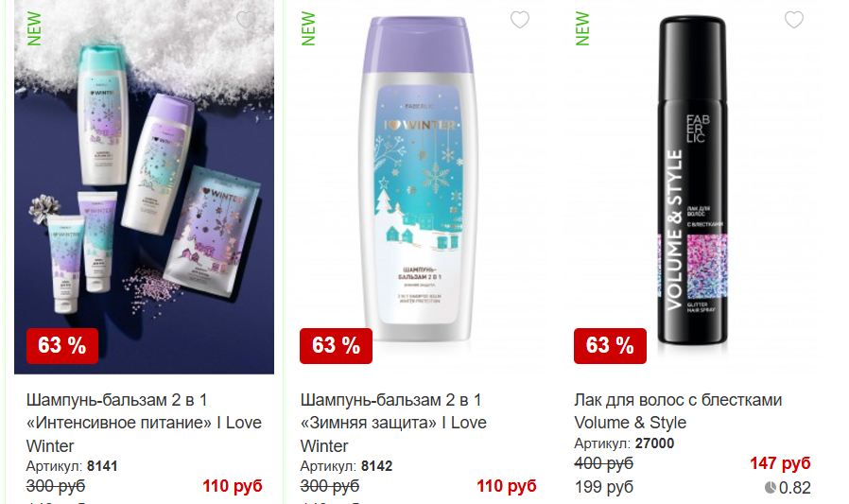This screenshot has height=504, width=849.
Task: Open «Зимняя защита» I Love Winter title link
Action: pyautogui.click(x=393, y=423)
